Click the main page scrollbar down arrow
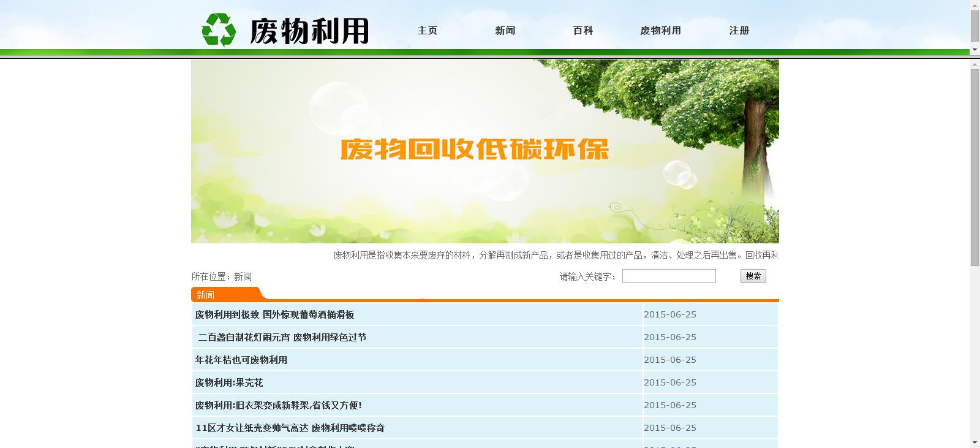The image size is (980, 448). pyautogui.click(x=974, y=442)
